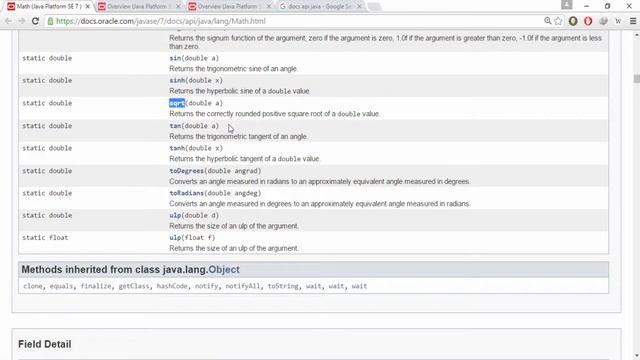Image resolution: width=640 pixels, height=360 pixels.
Task: Click the degrees-to-radians conversion description
Action: (320, 204)
